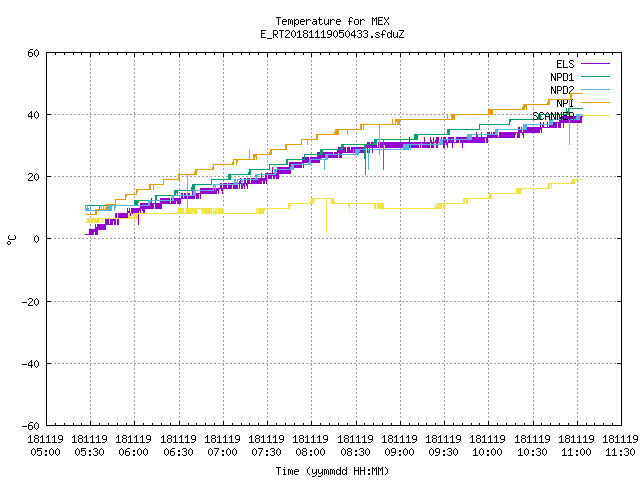The image size is (640, 480).
Task: Click the SCANNER legend label
Action: (x=553, y=116)
